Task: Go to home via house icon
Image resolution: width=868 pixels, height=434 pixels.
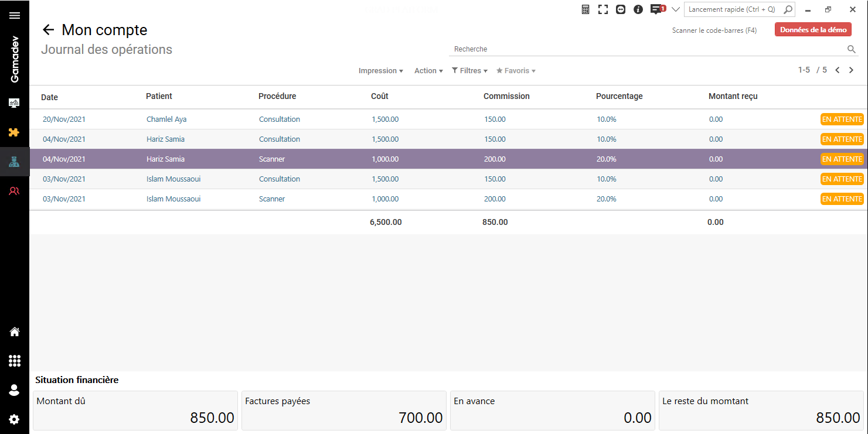Action: pos(15,332)
